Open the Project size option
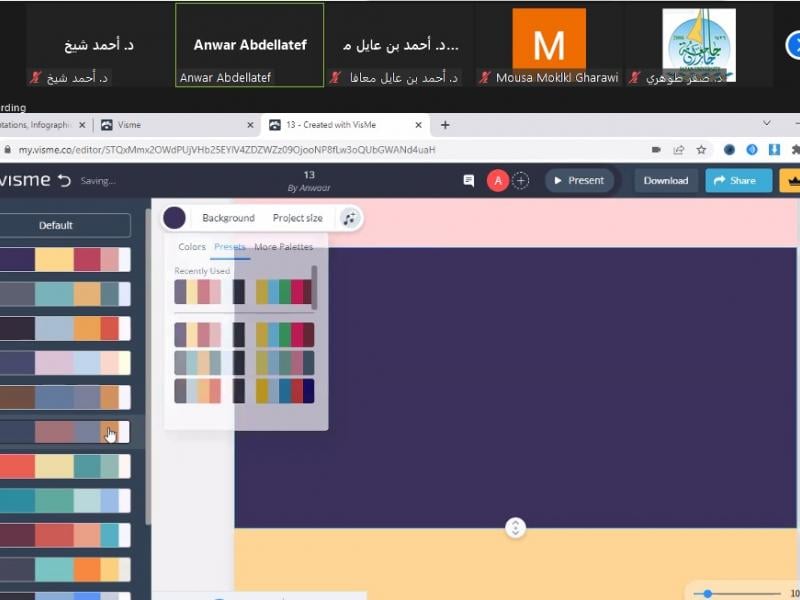 (x=297, y=218)
